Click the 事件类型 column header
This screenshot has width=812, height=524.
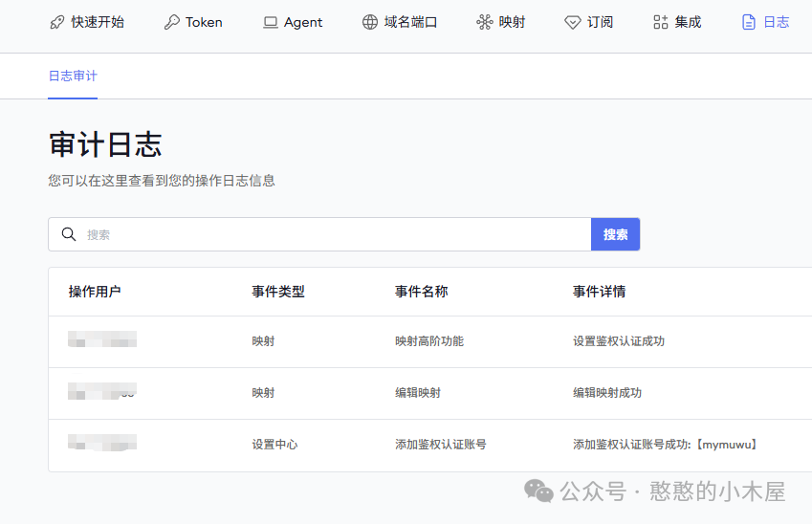click(278, 292)
